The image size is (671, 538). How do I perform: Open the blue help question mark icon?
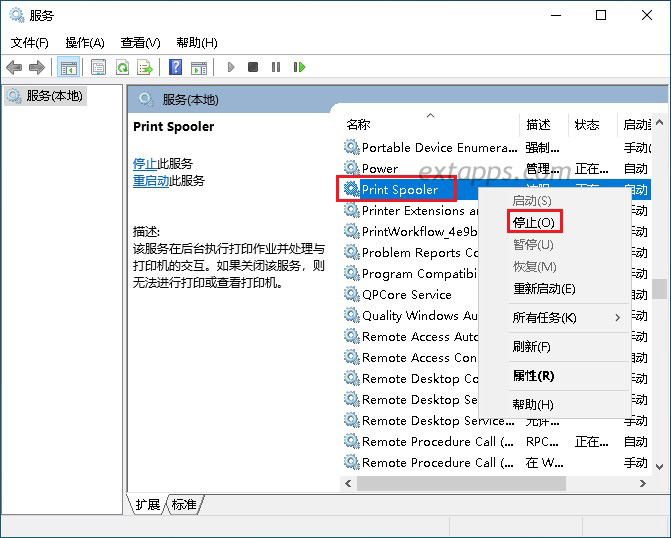pos(175,67)
